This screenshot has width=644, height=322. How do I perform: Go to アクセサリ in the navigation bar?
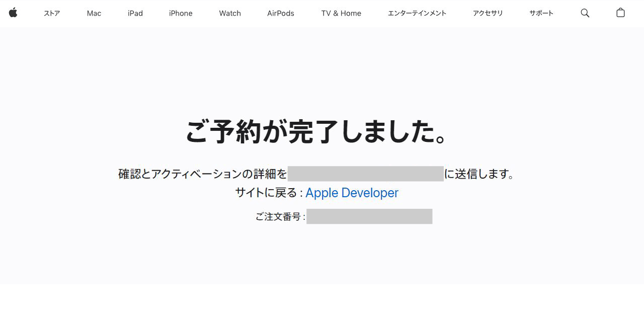click(488, 14)
